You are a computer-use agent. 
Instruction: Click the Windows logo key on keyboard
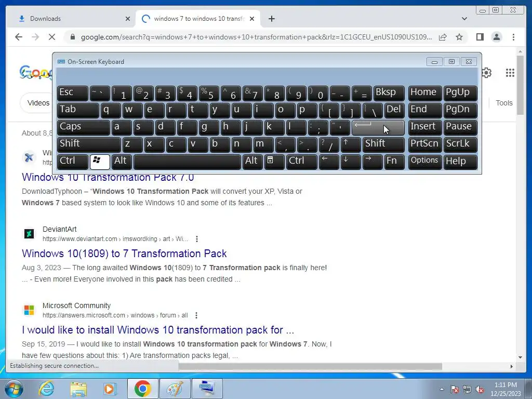pos(100,162)
